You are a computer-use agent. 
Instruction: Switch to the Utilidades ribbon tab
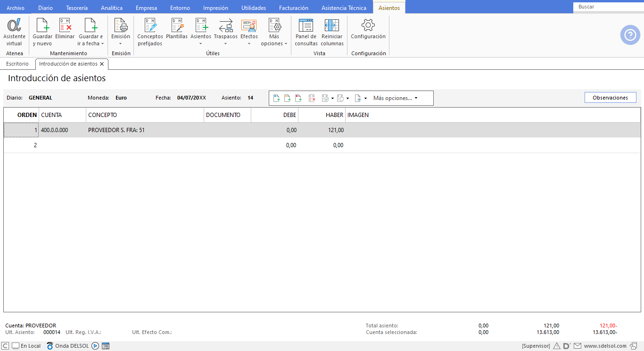[254, 8]
